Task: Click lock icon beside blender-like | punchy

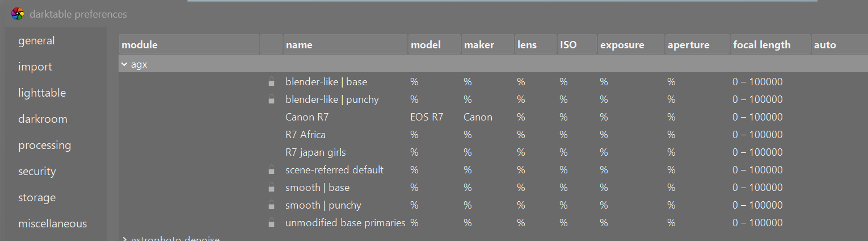Action: pos(272,99)
